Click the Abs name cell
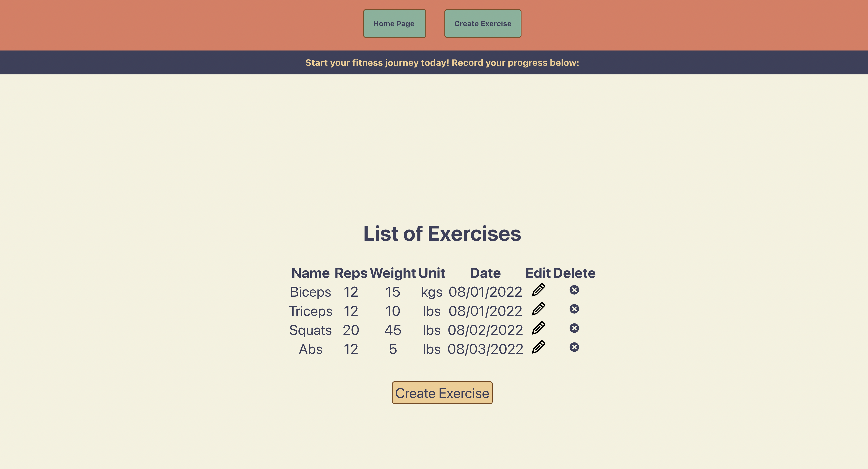Screen dimensions: 868x469 click(x=310, y=349)
